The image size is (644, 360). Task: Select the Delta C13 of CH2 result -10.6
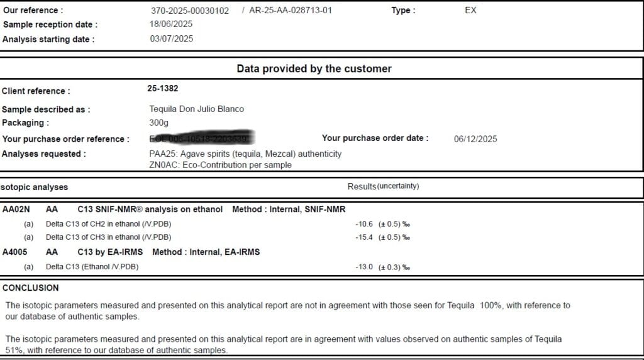tap(365, 223)
